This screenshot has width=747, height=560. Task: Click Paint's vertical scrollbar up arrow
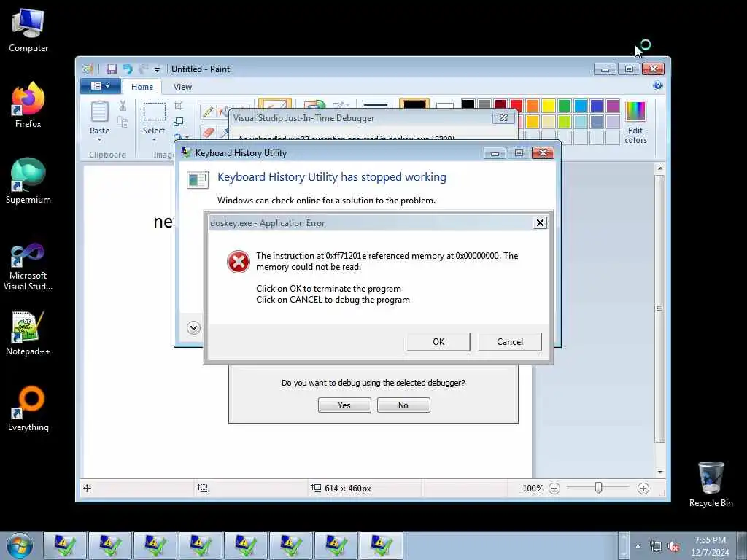coord(659,168)
